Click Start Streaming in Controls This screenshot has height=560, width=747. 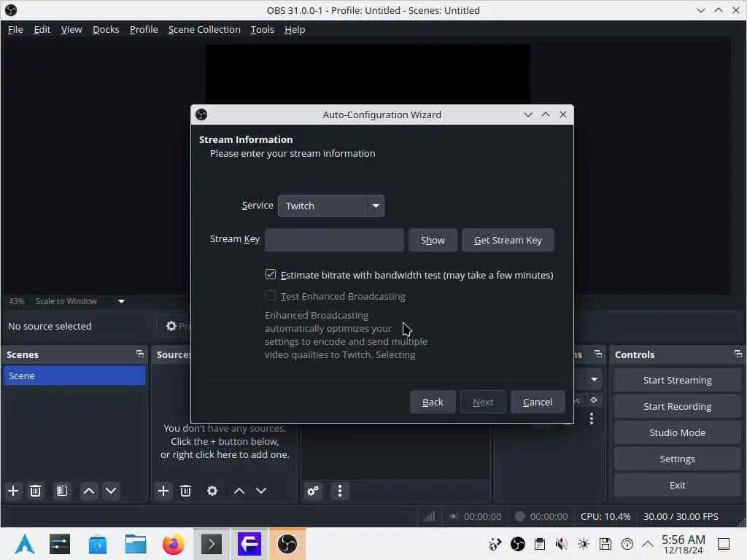point(678,380)
